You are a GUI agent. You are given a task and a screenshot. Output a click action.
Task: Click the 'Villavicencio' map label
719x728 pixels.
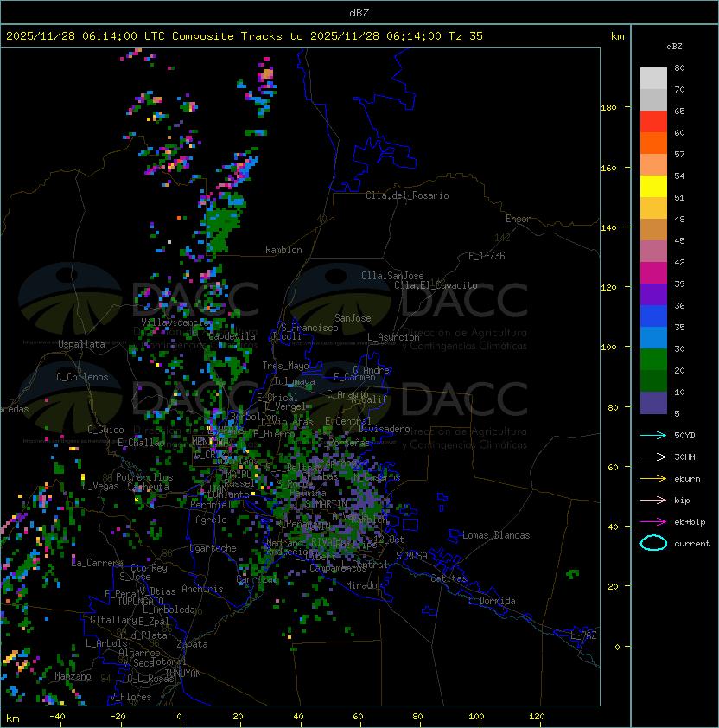(x=175, y=322)
